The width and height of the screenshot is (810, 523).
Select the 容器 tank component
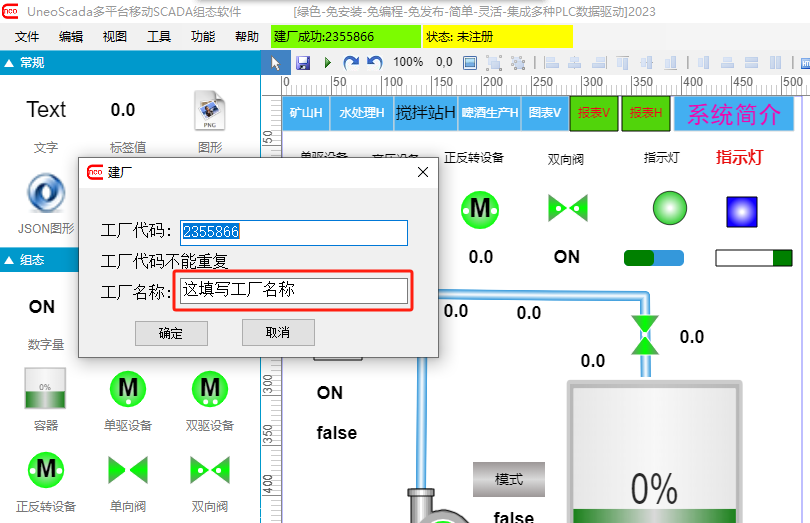point(45,388)
